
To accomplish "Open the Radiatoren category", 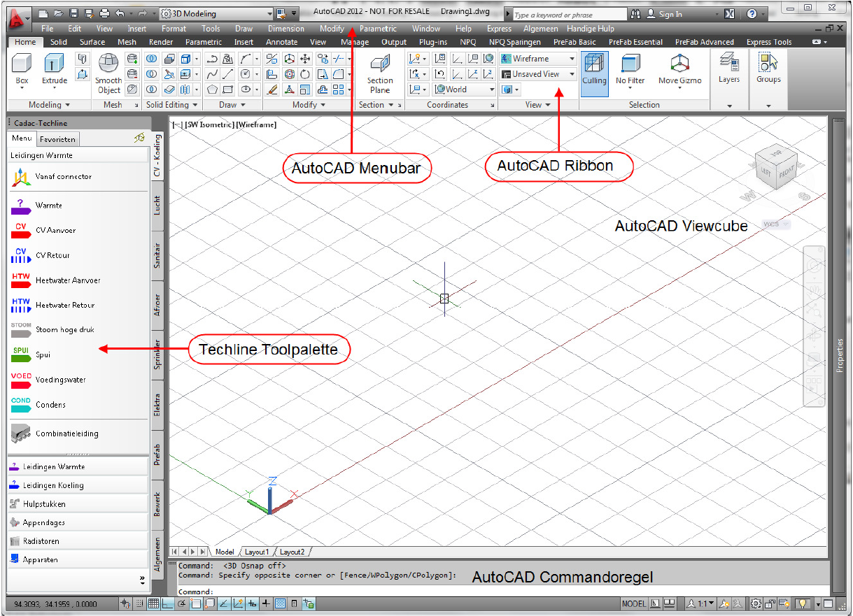I will tap(77, 541).
